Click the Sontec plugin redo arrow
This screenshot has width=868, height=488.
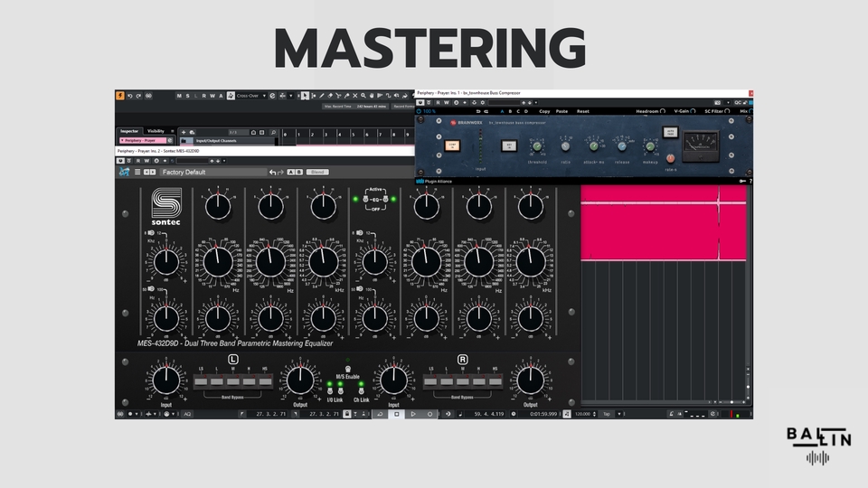pos(280,172)
